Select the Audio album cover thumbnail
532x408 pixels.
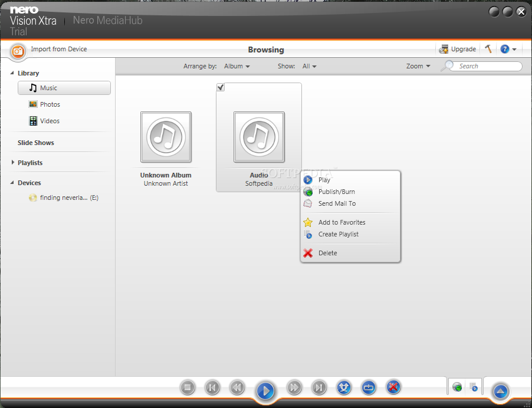[259, 137]
